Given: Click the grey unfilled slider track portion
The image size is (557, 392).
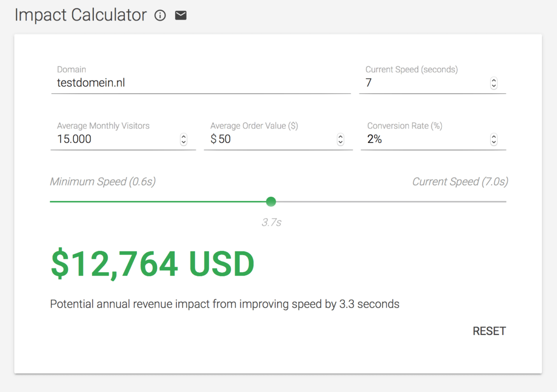Looking at the screenshot, I should [391, 202].
